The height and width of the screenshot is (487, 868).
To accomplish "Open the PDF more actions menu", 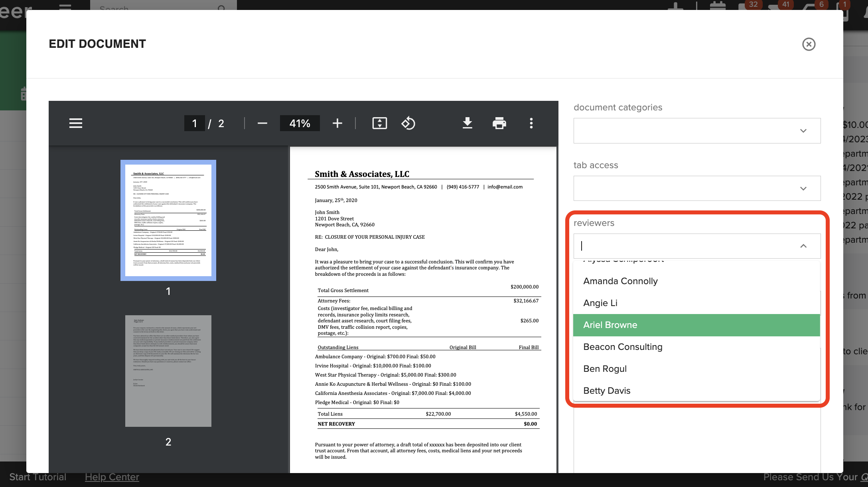I will coord(531,123).
